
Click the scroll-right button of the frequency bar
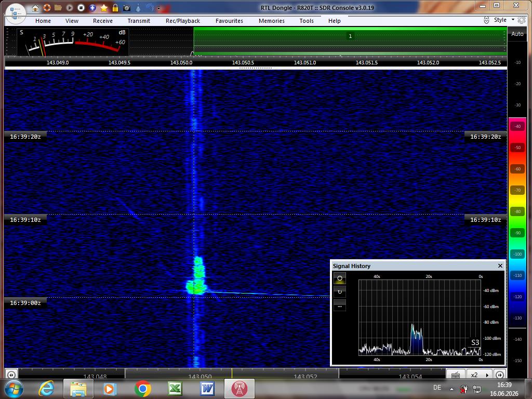[x=499, y=375]
